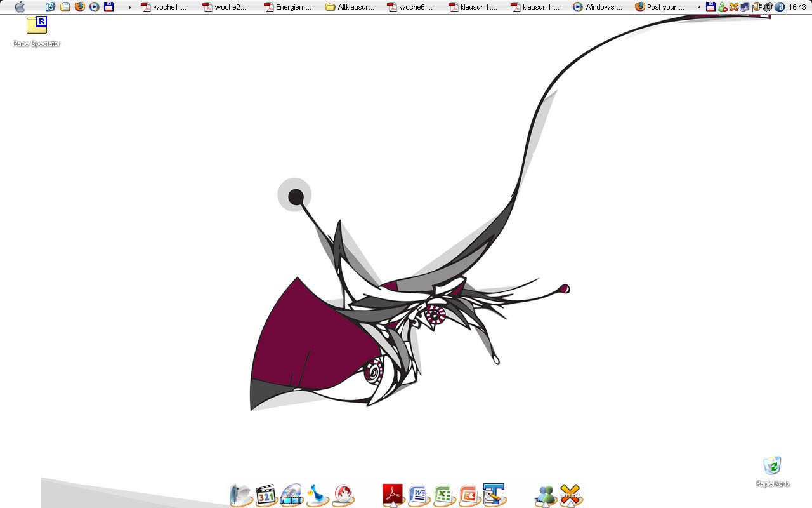
Task: Expand hidden system tray icons arrow
Action: (x=700, y=8)
